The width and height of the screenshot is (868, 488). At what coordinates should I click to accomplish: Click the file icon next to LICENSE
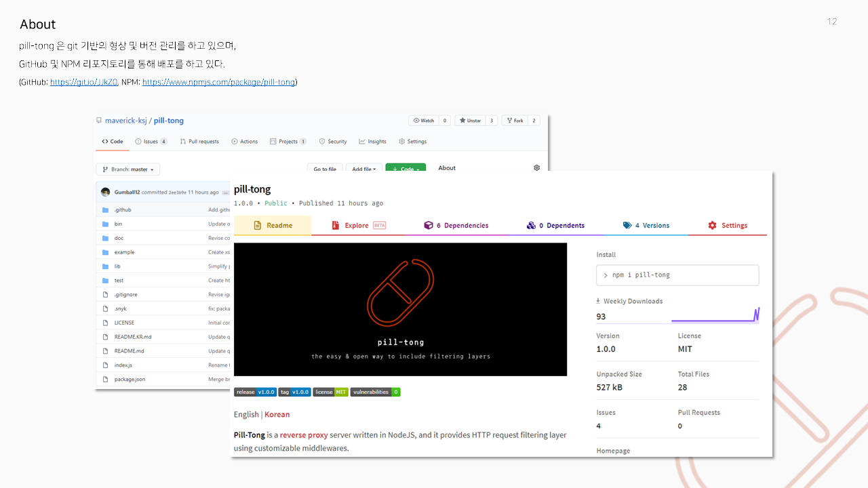(x=105, y=323)
